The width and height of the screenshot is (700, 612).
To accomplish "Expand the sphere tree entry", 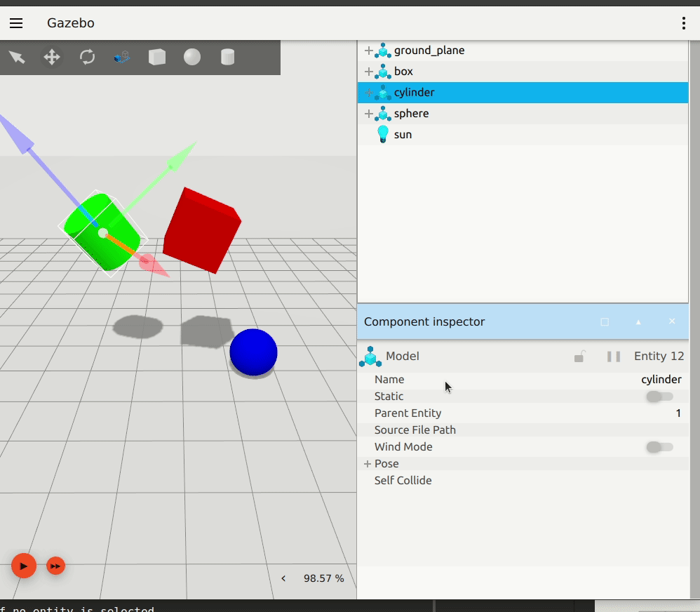I will pos(369,114).
